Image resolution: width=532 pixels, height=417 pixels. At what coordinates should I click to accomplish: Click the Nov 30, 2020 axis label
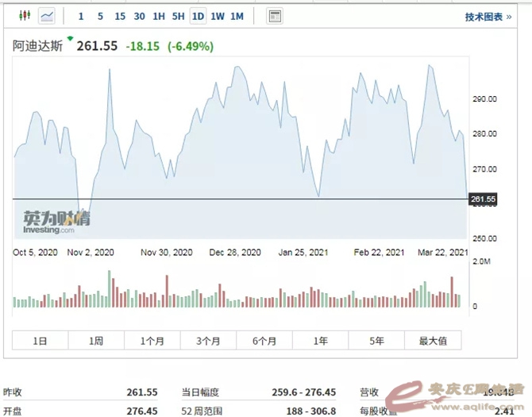tap(167, 253)
